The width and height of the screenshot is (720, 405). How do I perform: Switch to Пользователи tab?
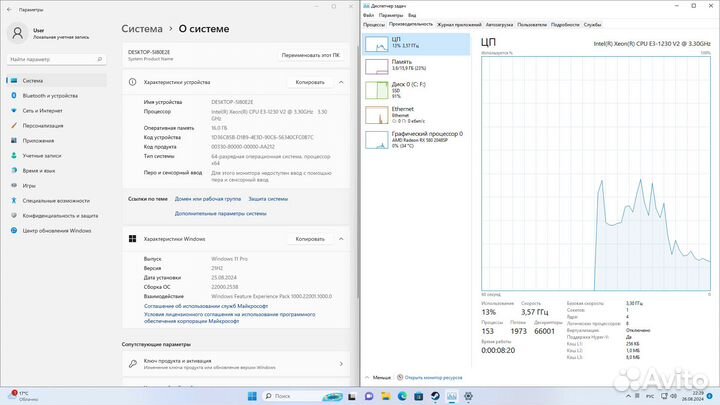[x=532, y=25]
